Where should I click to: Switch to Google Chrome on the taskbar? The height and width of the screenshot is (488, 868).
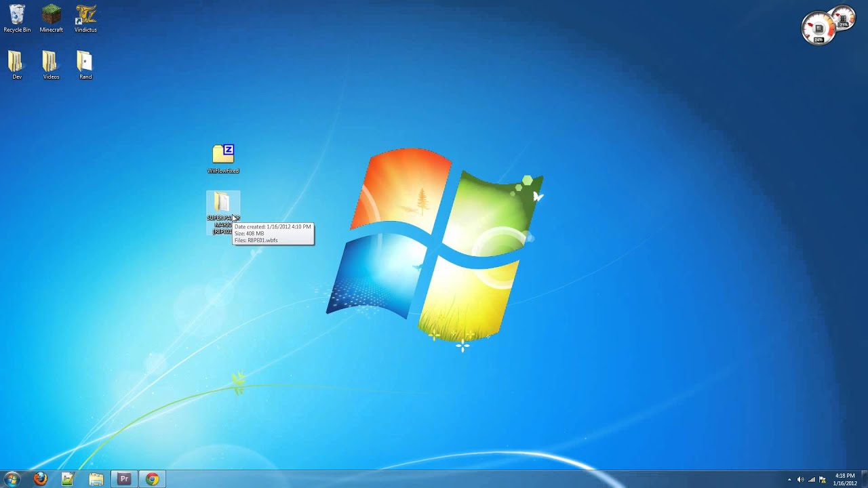click(153, 479)
